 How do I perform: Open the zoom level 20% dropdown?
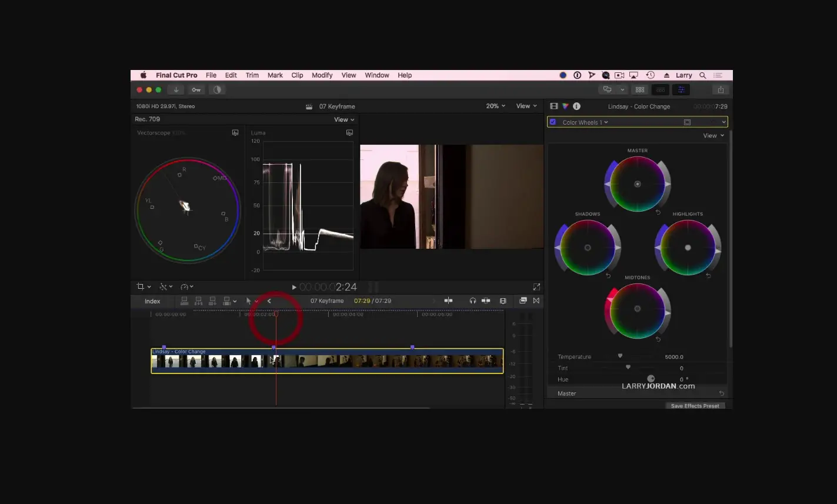(x=495, y=106)
